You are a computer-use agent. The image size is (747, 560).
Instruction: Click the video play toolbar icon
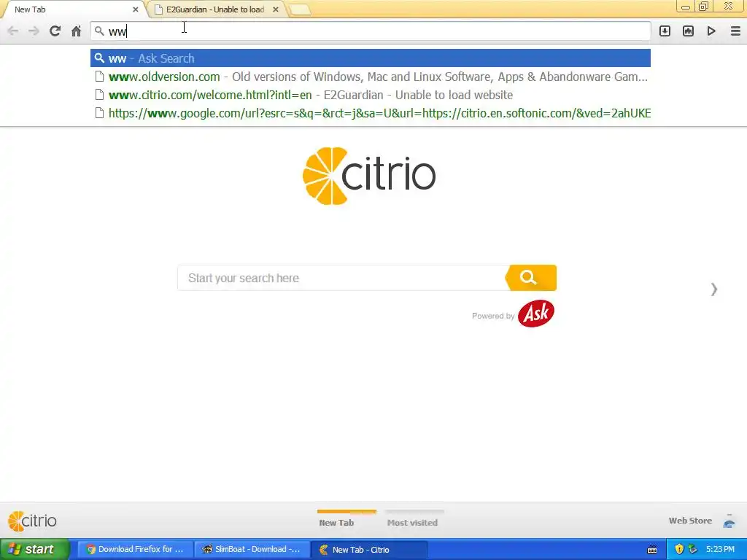coord(711,31)
